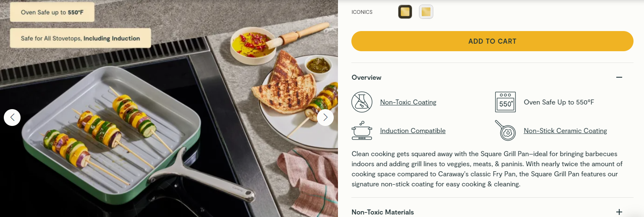Open the Non-Toxic Coating link
The image size is (644, 217).
(408, 102)
